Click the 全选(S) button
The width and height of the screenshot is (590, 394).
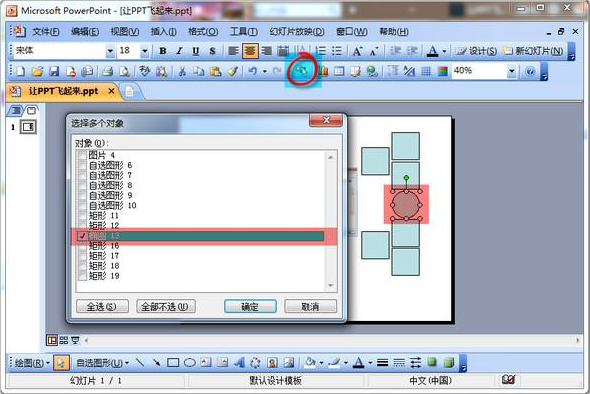coord(102,306)
